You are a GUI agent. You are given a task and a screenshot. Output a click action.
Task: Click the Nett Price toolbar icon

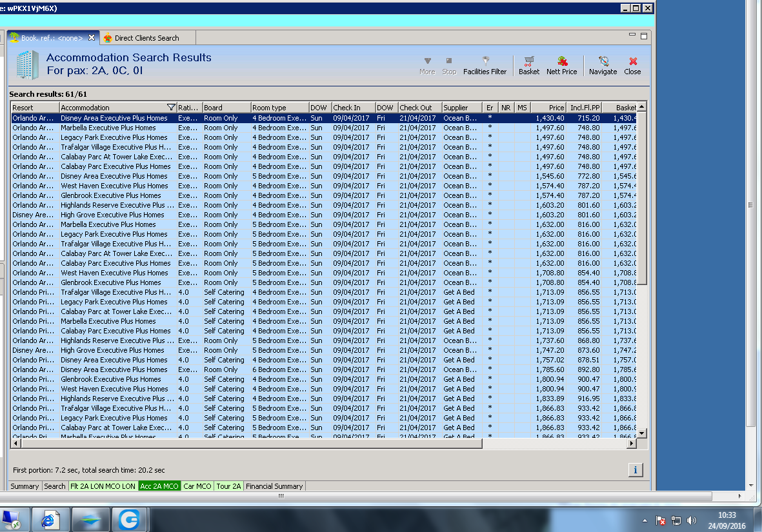[562, 66]
